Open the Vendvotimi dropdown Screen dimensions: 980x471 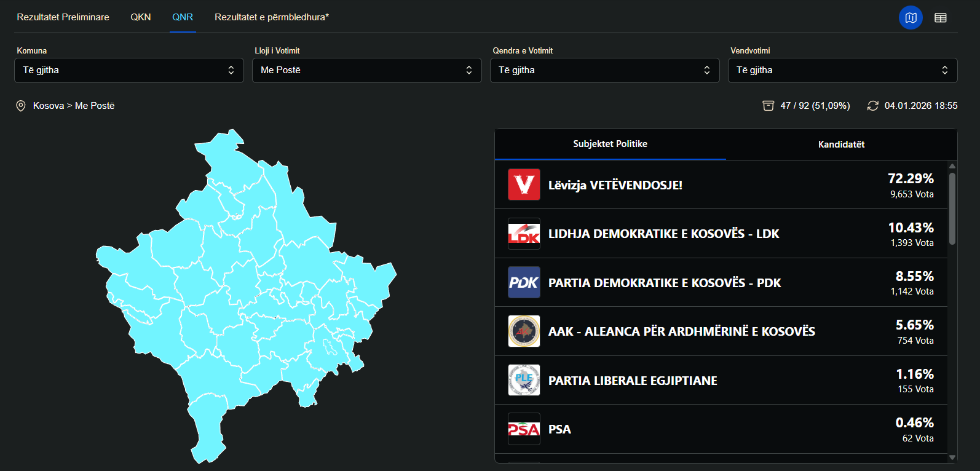point(843,70)
